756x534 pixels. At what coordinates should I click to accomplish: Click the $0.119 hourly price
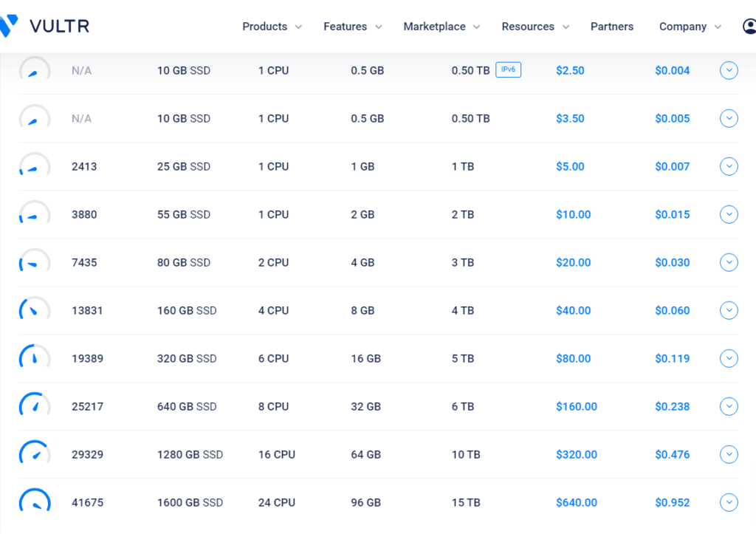[x=672, y=358]
